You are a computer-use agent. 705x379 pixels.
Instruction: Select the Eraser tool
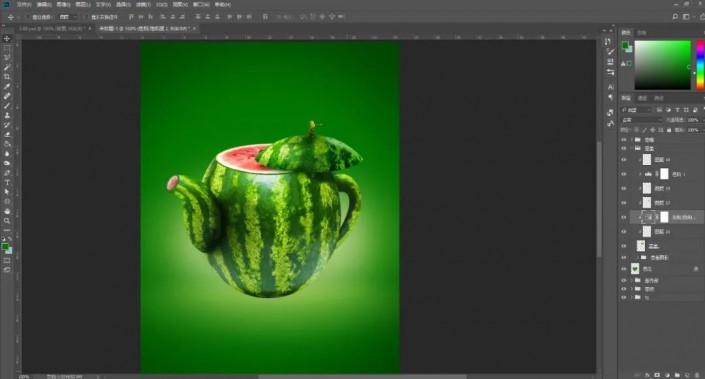pos(7,134)
